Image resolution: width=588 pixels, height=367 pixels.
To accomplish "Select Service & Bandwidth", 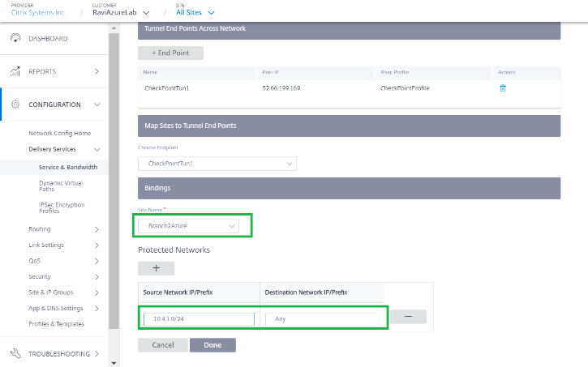I will tap(68, 167).
